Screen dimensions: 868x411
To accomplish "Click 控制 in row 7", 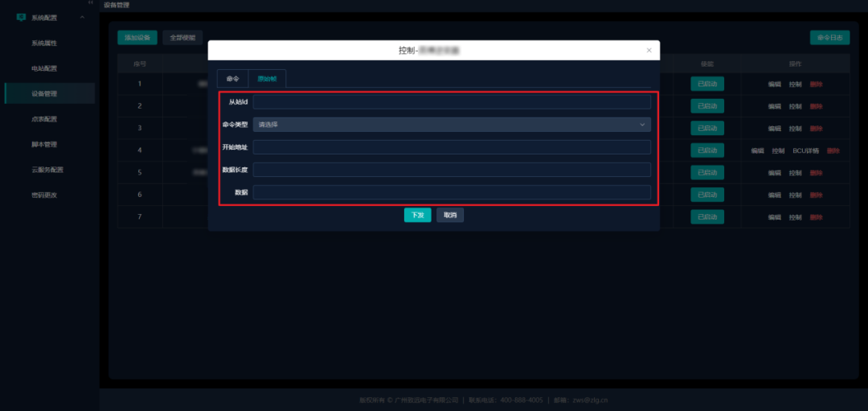I will 796,217.
